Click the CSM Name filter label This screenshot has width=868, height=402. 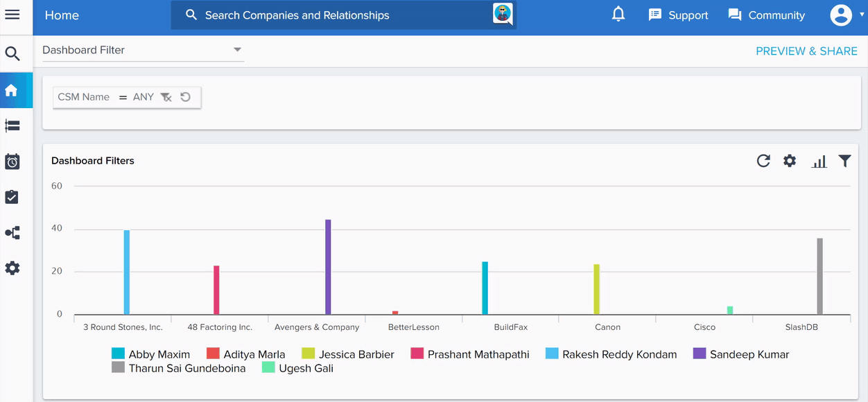pos(84,97)
